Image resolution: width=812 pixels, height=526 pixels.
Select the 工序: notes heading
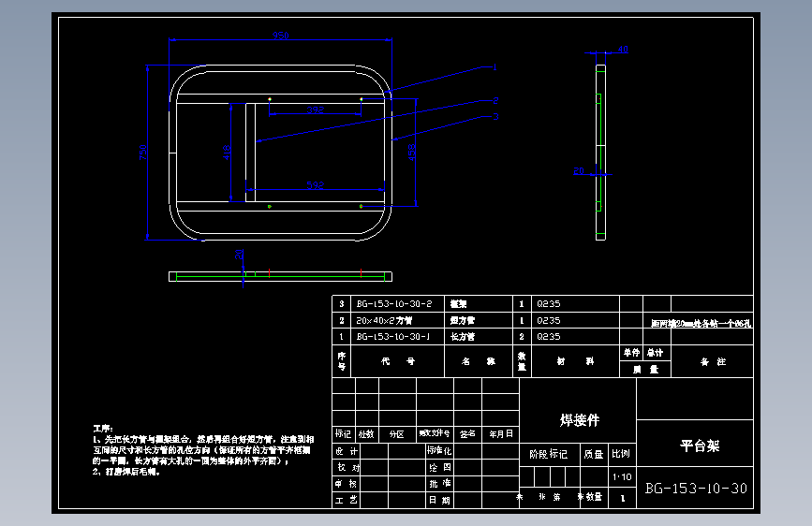[103, 428]
